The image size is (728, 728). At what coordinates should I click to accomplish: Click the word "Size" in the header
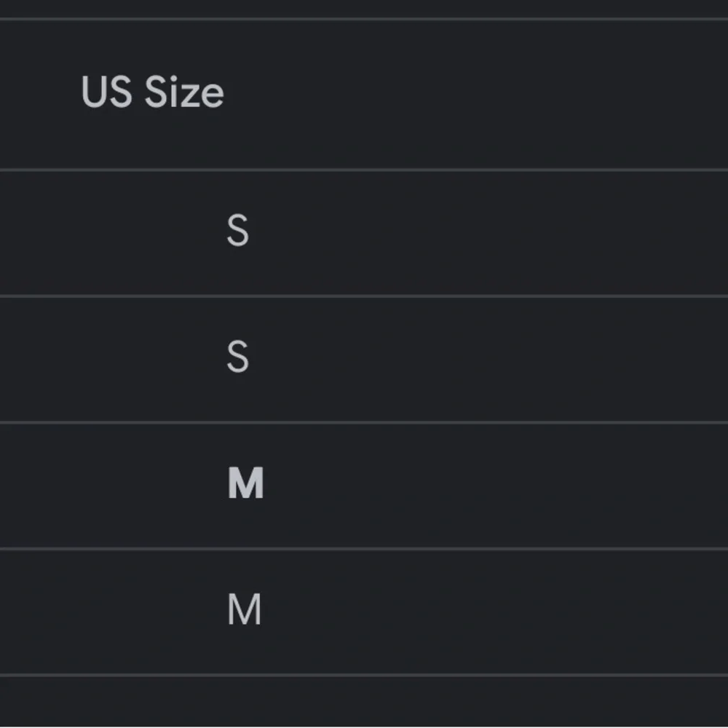(184, 93)
